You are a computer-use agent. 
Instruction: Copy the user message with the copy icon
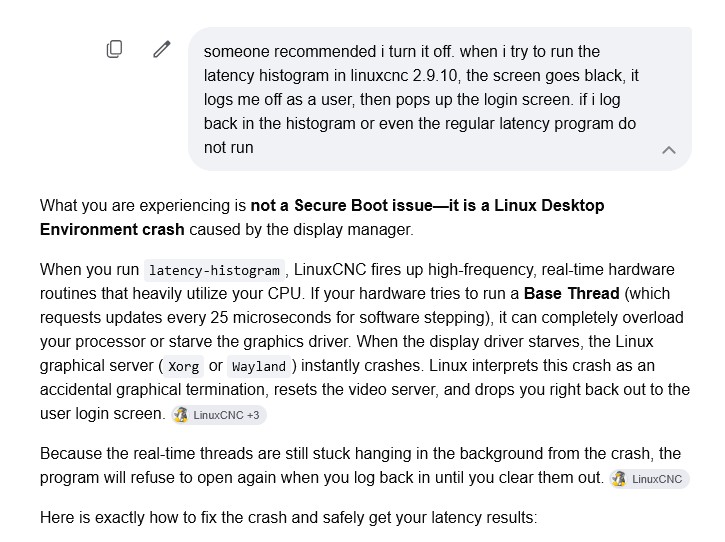114,49
